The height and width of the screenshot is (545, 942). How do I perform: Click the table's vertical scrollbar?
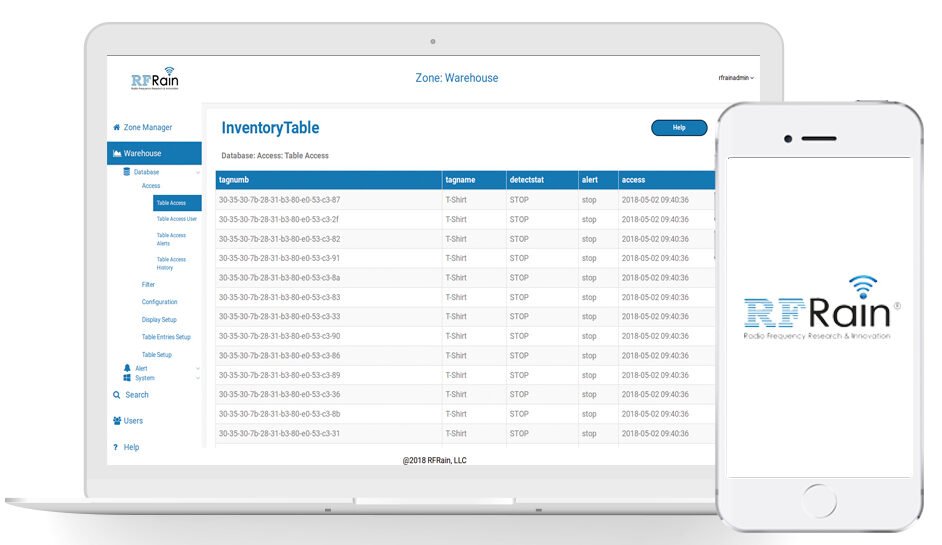(715, 230)
